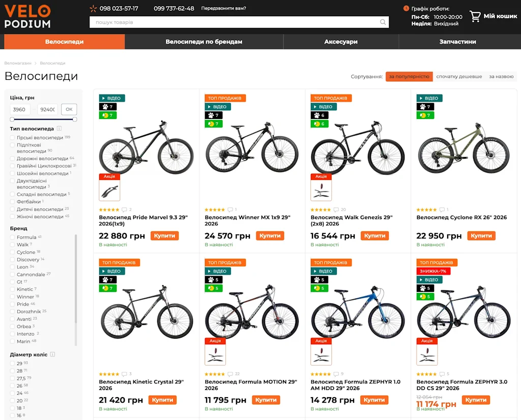Play the ВІДЕО badge on Formula MOTION
521x420 pixels.
pyautogui.click(x=218, y=271)
